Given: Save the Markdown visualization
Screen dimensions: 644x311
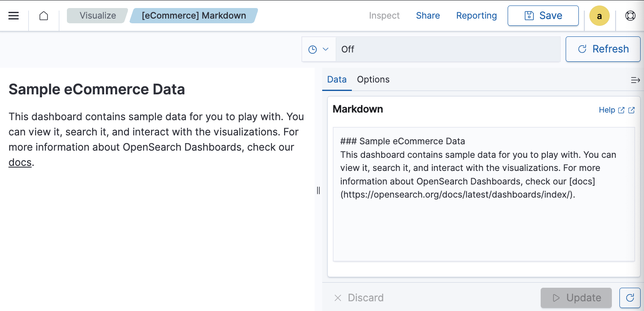Looking at the screenshot, I should click(x=543, y=15).
